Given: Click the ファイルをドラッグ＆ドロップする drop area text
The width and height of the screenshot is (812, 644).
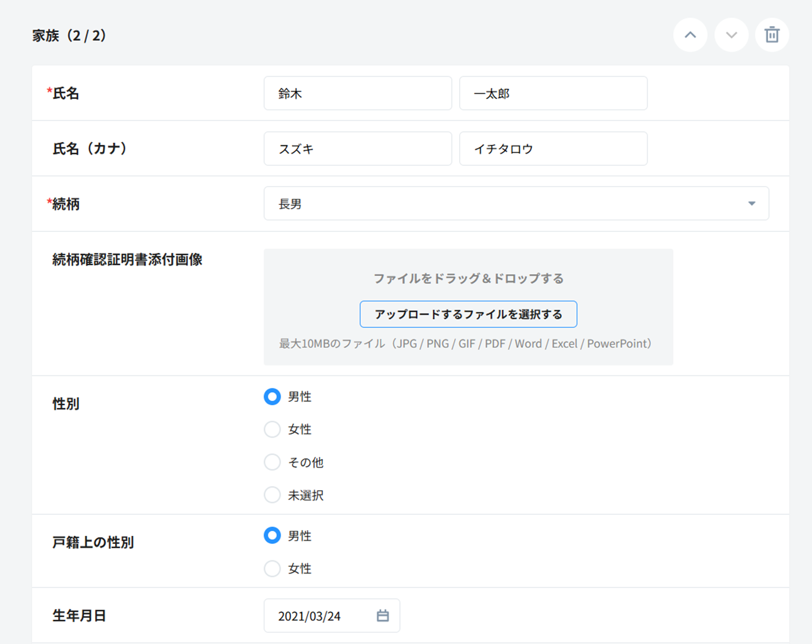Looking at the screenshot, I should point(468,279).
